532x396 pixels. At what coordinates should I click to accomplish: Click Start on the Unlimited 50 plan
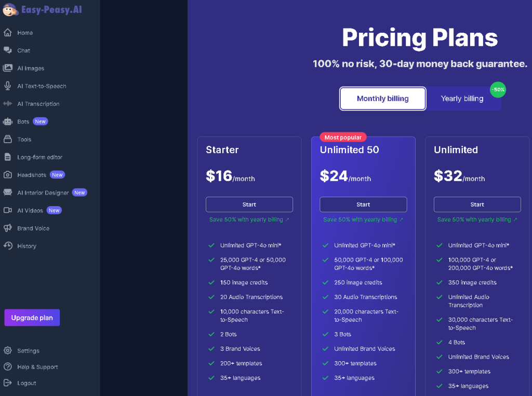click(x=363, y=204)
